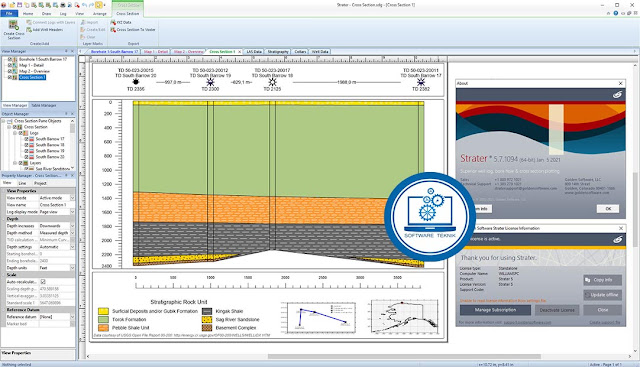640x367 pixels.
Task: Close the Cross Section 1 document tab
Action: 239,52
